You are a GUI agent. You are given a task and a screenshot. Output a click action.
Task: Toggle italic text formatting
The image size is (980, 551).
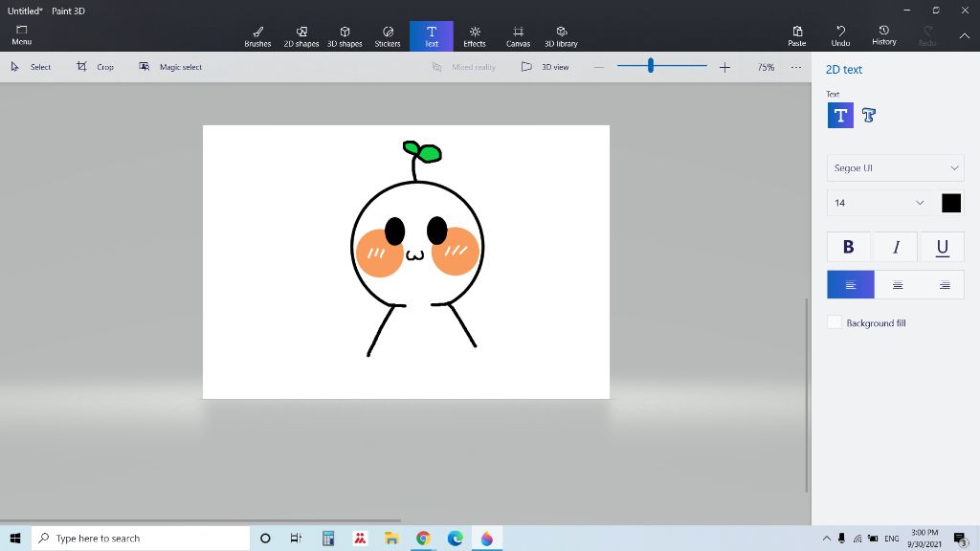896,248
